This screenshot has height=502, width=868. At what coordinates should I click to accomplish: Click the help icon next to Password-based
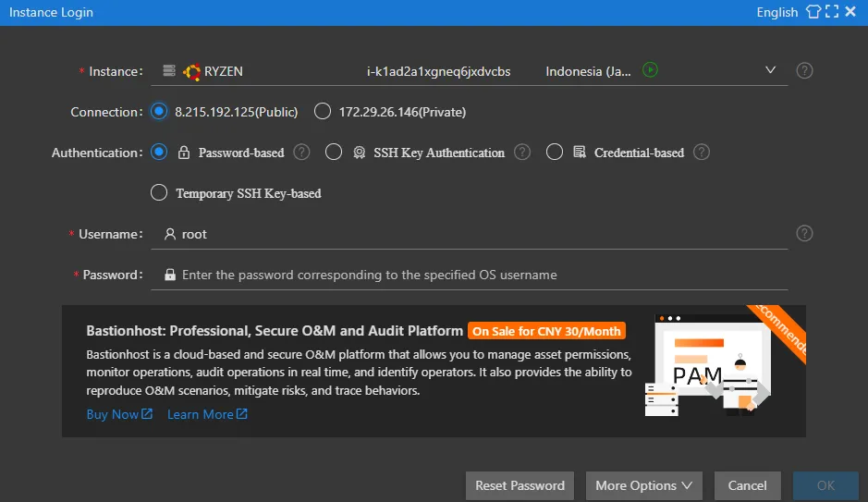pos(301,153)
